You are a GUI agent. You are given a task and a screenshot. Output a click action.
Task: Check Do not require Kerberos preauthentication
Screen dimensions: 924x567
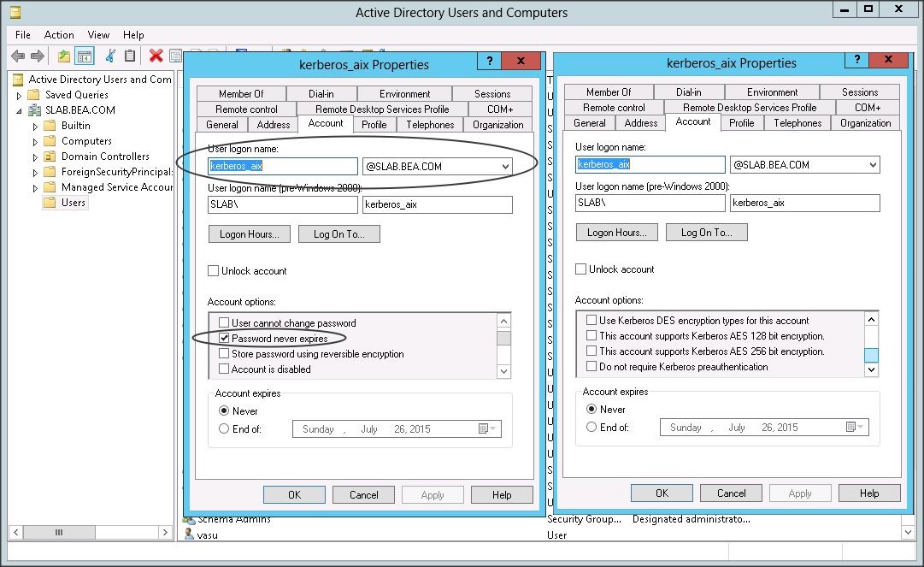591,366
